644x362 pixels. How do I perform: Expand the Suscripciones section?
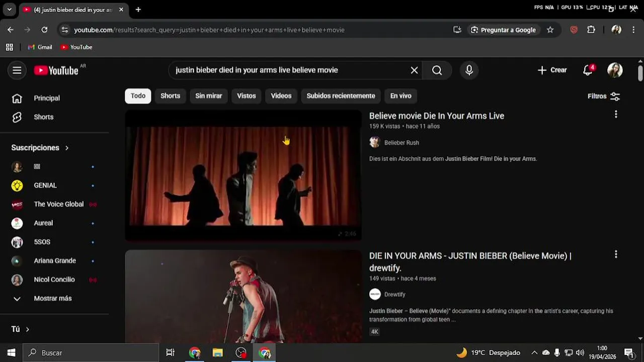coord(40,148)
